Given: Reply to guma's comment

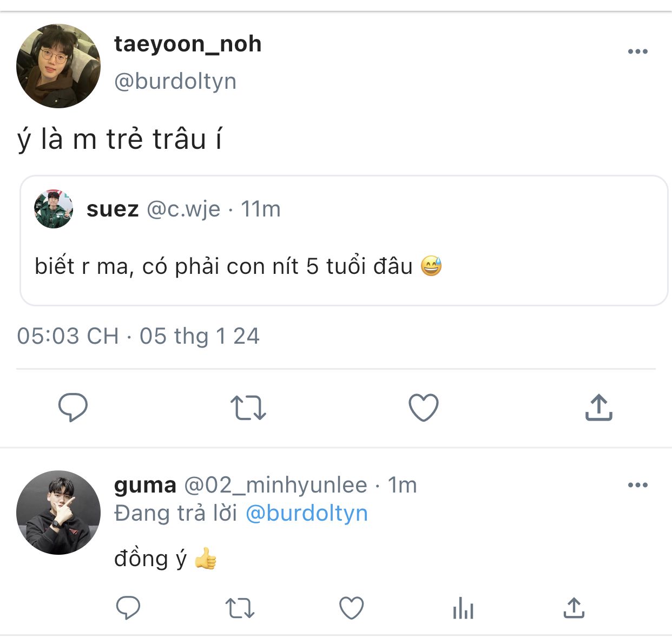Looking at the screenshot, I should point(128,608).
